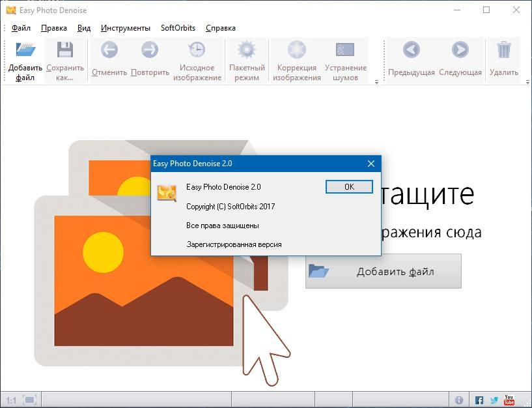The height and width of the screenshot is (408, 532).
Task: Click the app icon in main title bar
Action: coord(11,10)
